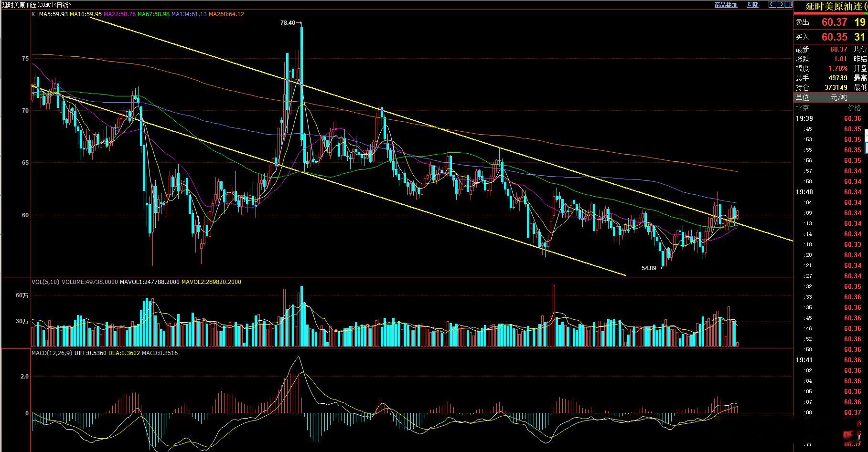Select the MA10:59.95 indicator label

click(86, 14)
